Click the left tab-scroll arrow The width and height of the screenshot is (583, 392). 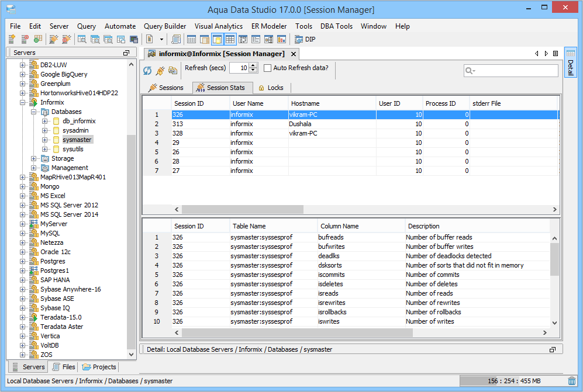click(x=537, y=54)
